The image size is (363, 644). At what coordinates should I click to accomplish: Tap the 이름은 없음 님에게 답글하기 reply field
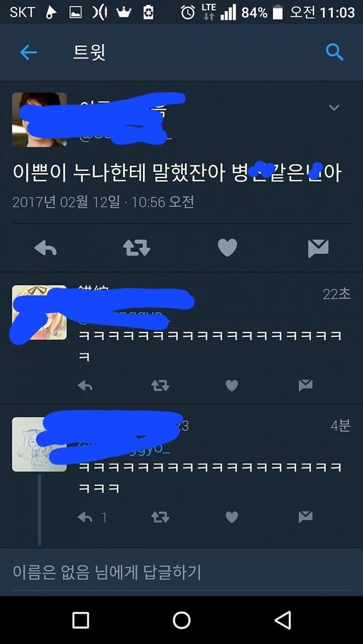[x=182, y=572]
